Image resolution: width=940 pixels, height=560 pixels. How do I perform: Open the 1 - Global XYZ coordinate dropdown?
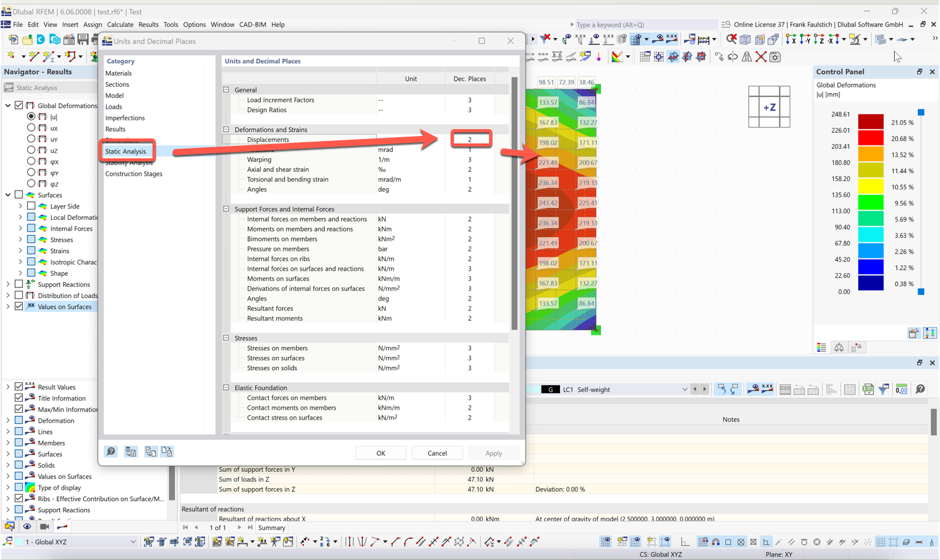[x=133, y=542]
